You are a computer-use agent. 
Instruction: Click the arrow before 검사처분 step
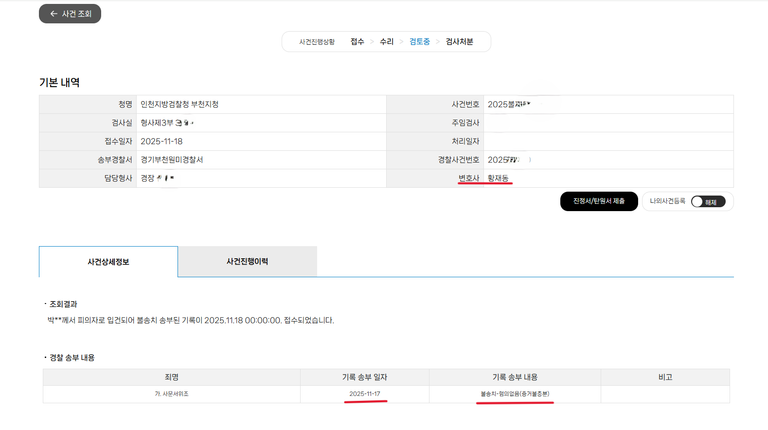(x=437, y=42)
